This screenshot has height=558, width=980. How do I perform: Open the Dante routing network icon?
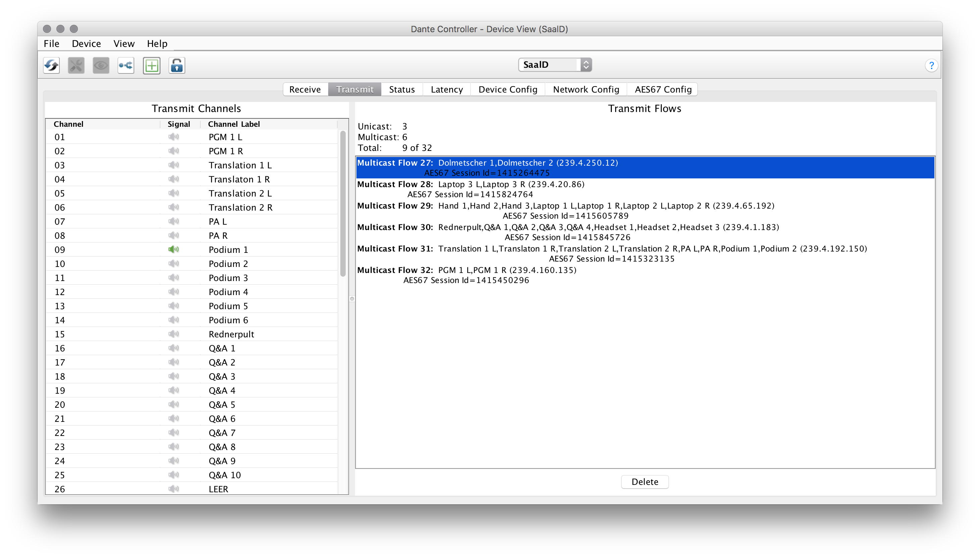pyautogui.click(x=126, y=65)
